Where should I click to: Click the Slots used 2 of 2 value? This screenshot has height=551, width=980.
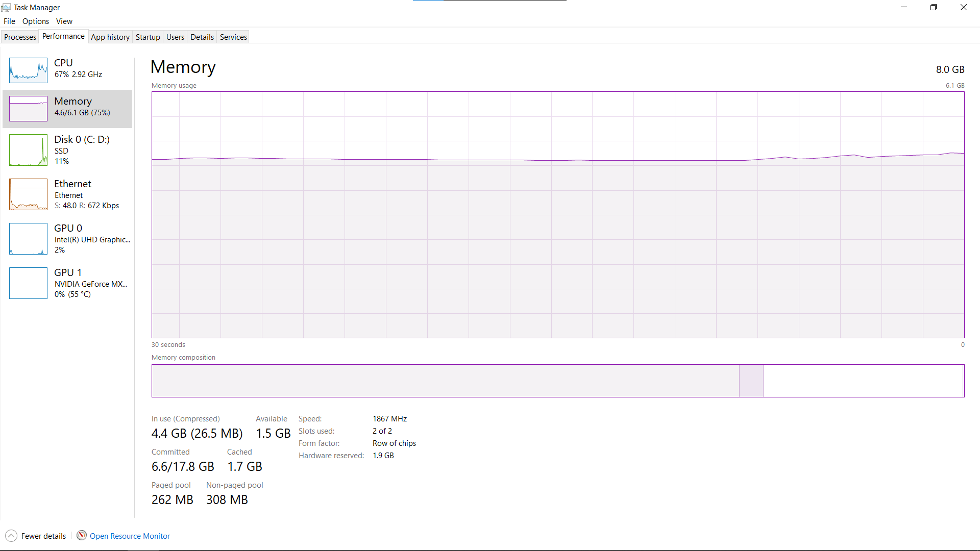(x=382, y=431)
